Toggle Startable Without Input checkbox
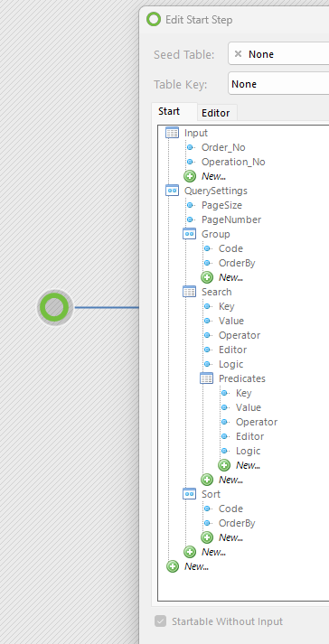Viewport: 329px width, 644px height. tap(160, 621)
